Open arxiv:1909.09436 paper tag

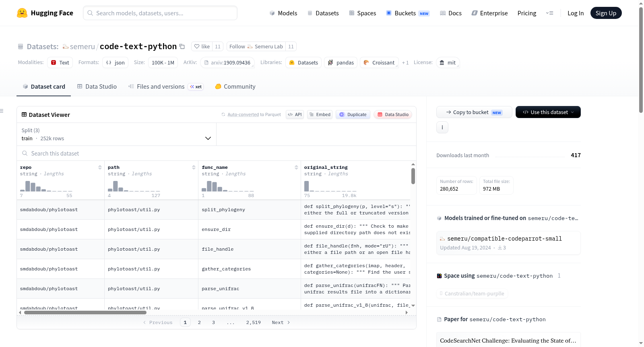[227, 62]
